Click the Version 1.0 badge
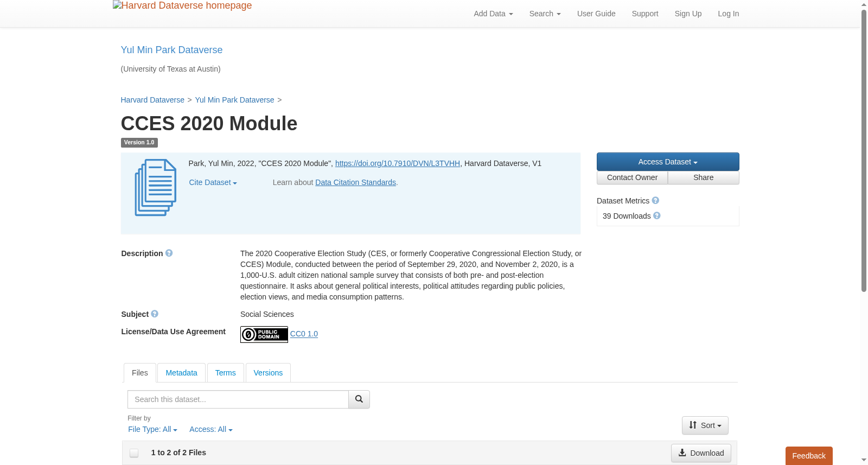Viewport: 868px width, 465px height. click(x=139, y=143)
